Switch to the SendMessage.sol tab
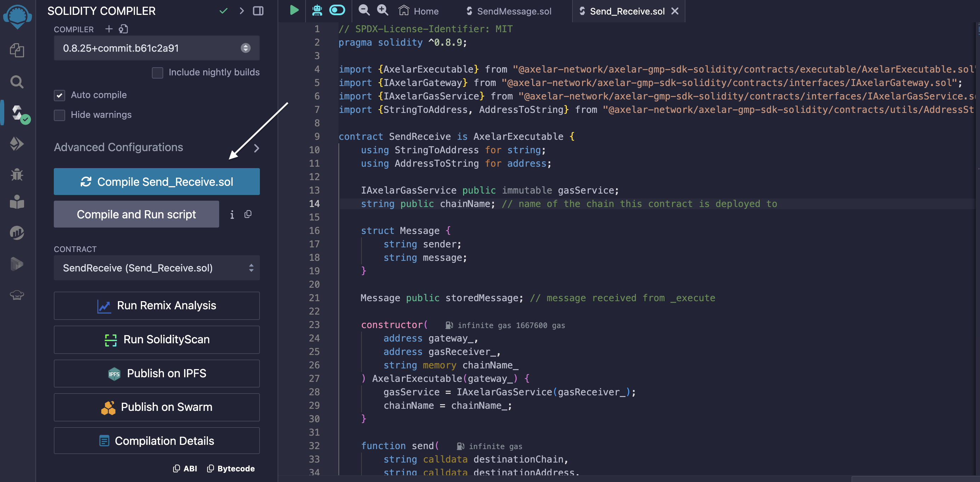 [x=509, y=11]
